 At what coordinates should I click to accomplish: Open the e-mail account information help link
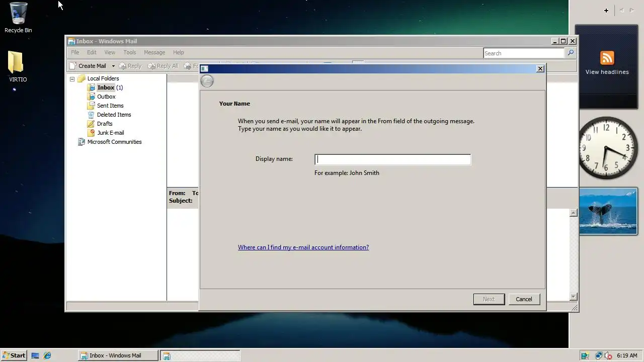tap(303, 247)
